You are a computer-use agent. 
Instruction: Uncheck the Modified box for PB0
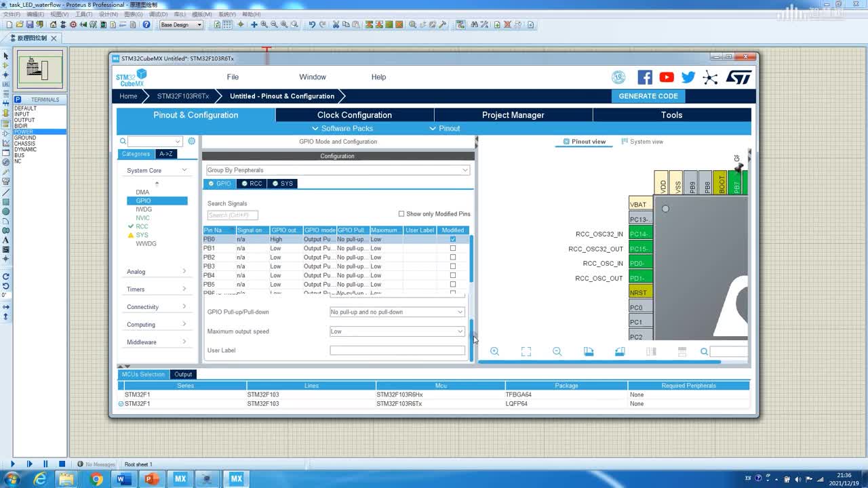453,239
